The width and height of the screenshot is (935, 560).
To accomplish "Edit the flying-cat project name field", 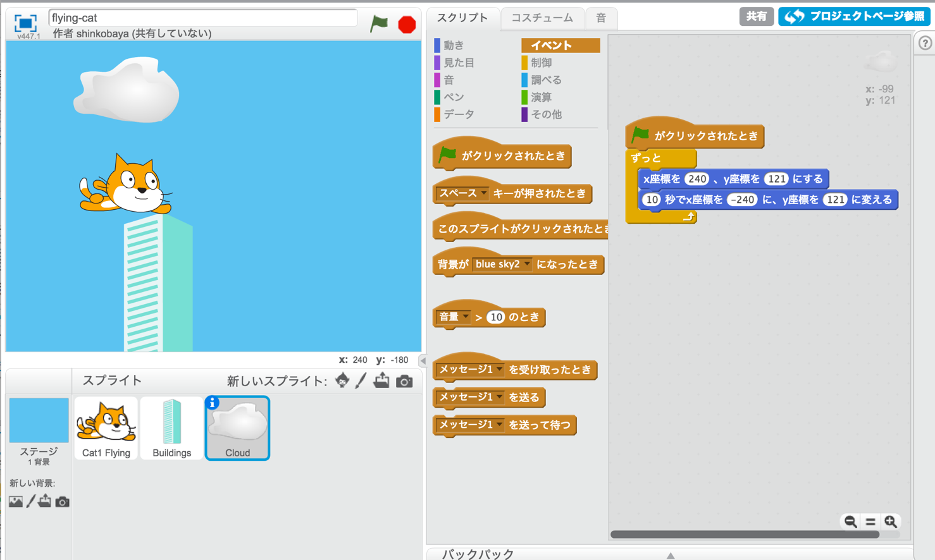I will 203,18.
